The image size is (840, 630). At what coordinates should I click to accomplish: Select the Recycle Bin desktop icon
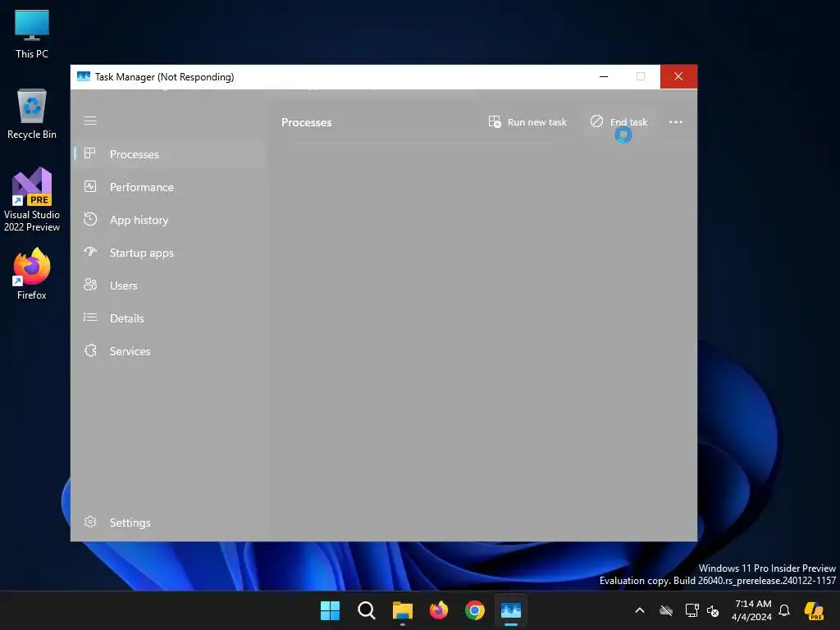[32, 115]
